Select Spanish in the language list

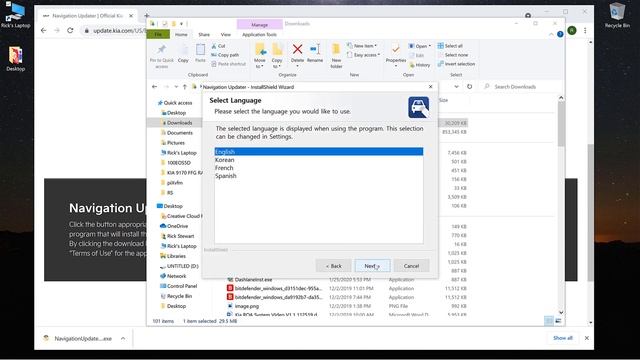(226, 176)
